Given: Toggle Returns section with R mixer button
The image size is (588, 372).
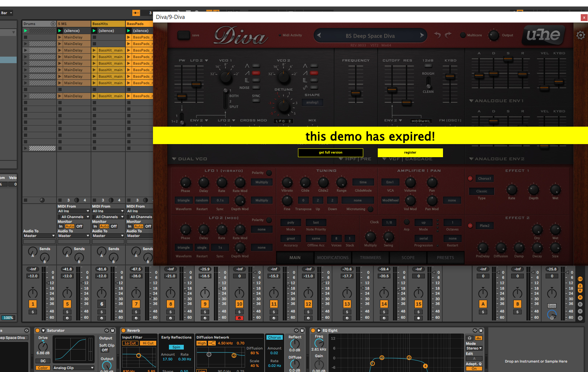Looking at the screenshot, I should [x=580, y=291].
